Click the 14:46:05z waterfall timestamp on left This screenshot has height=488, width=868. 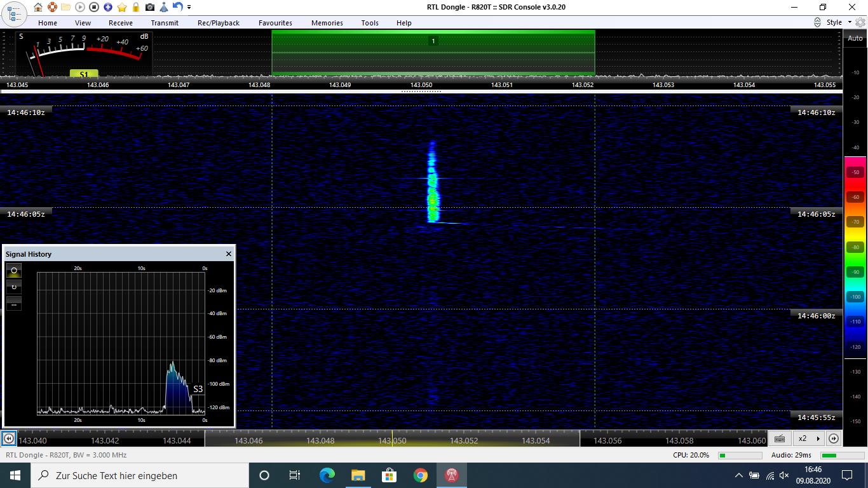coord(26,214)
